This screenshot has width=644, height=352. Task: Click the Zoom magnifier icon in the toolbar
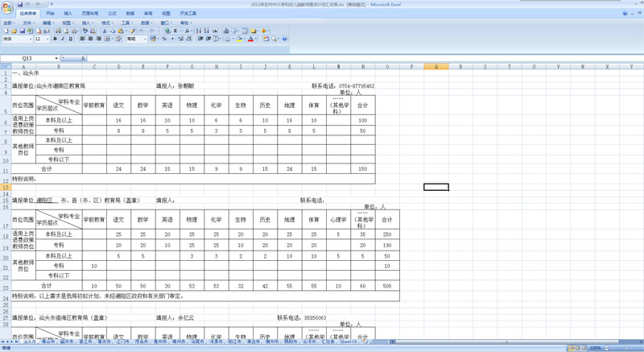(274, 39)
